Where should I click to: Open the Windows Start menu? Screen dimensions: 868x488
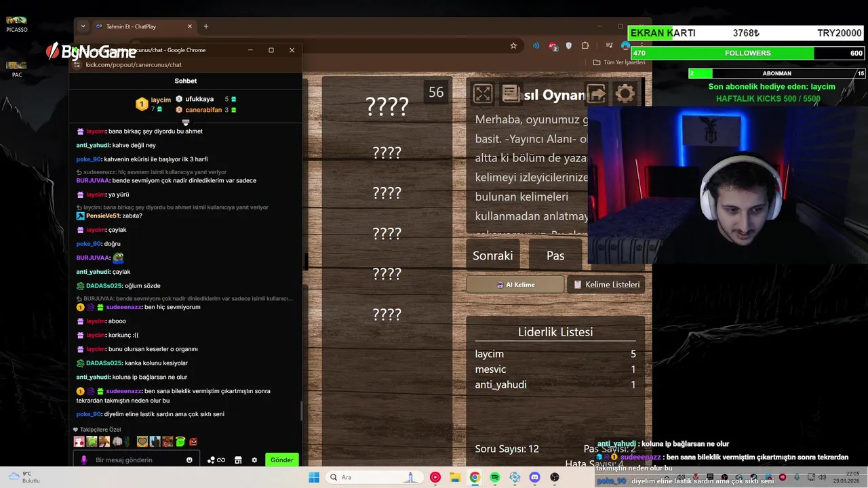314,477
